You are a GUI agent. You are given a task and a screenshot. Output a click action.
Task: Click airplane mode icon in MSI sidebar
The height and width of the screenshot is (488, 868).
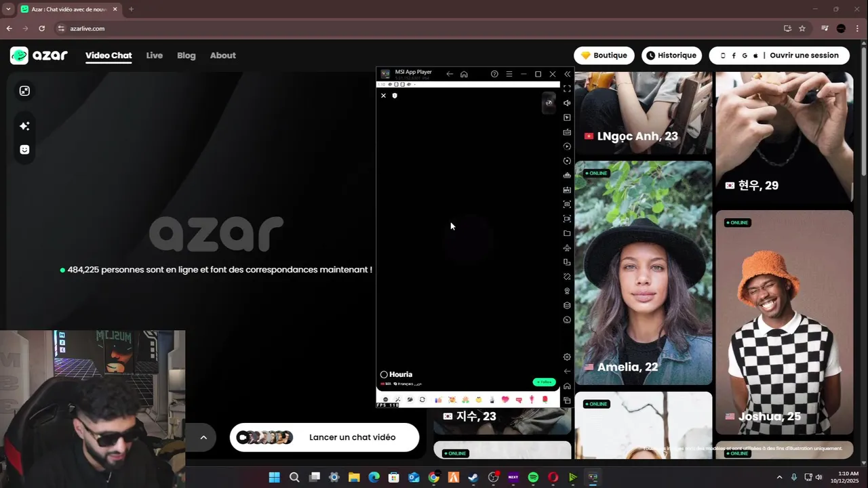click(568, 248)
